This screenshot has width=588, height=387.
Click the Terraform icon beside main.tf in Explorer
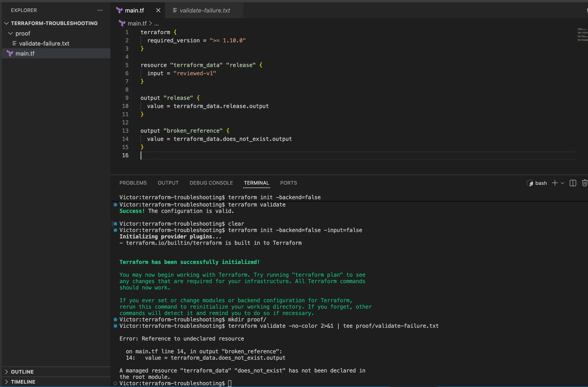(x=10, y=53)
